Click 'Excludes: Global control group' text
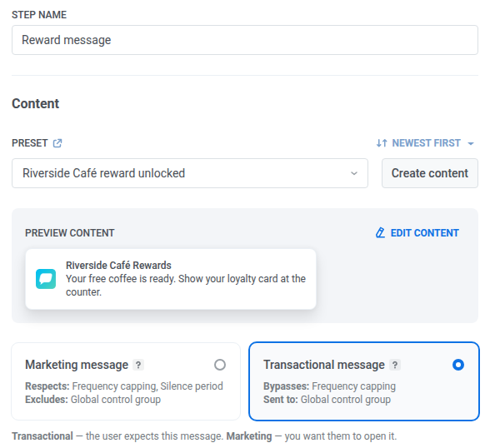Viewport: 490px width, 448px height. (92, 400)
